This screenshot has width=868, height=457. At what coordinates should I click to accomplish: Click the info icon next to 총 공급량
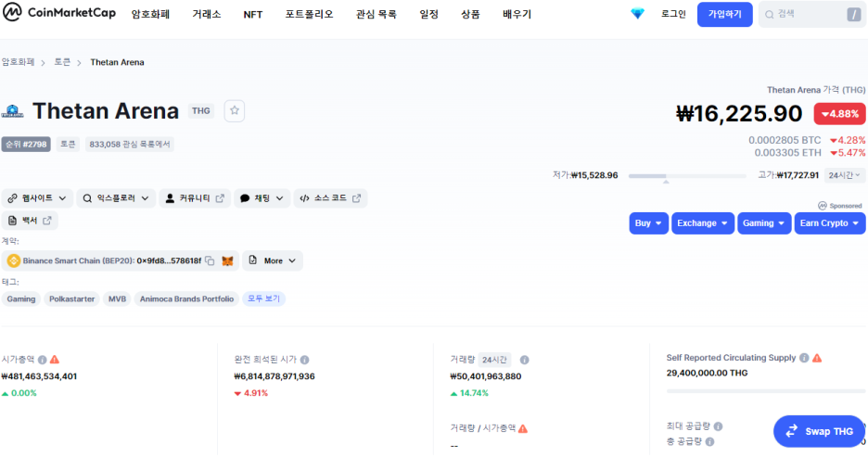(x=709, y=441)
